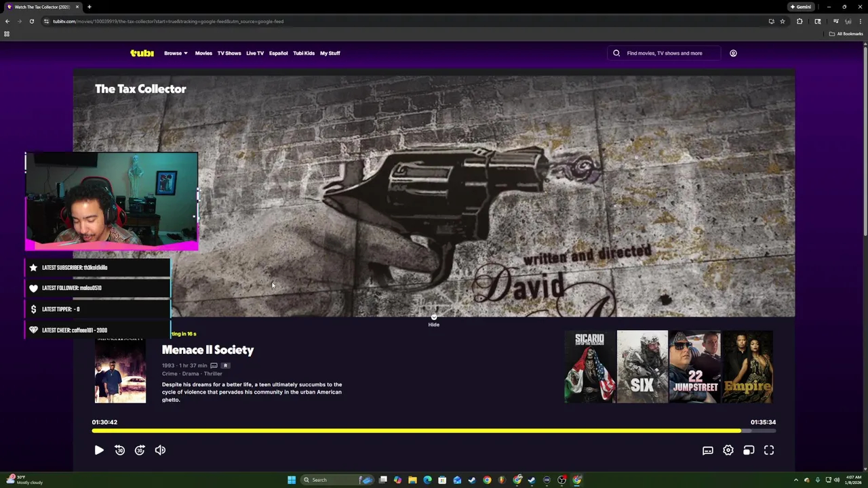The height and width of the screenshot is (488, 868).
Task: Switch to the Español section
Action: click(x=278, y=53)
